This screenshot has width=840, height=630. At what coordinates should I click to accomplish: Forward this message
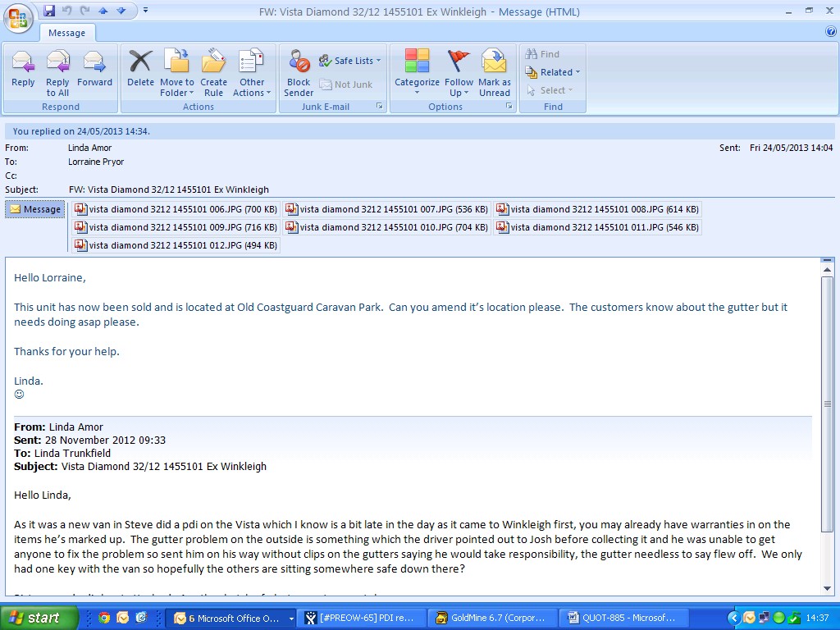click(x=95, y=69)
